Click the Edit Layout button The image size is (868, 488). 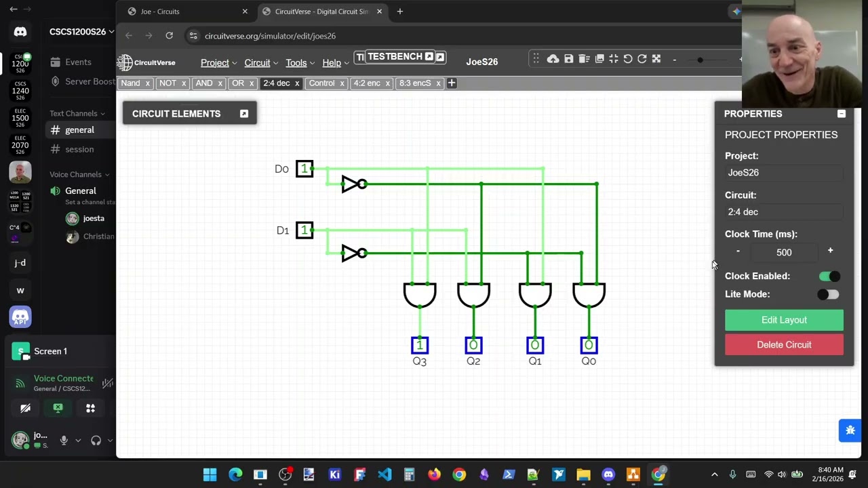(x=784, y=320)
